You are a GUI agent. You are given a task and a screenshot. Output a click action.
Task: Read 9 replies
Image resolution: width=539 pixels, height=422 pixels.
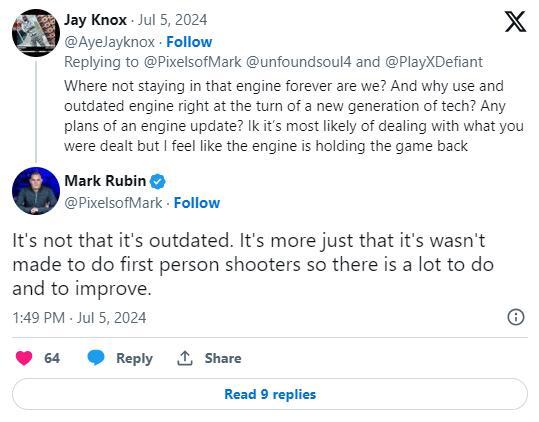pyautogui.click(x=270, y=394)
